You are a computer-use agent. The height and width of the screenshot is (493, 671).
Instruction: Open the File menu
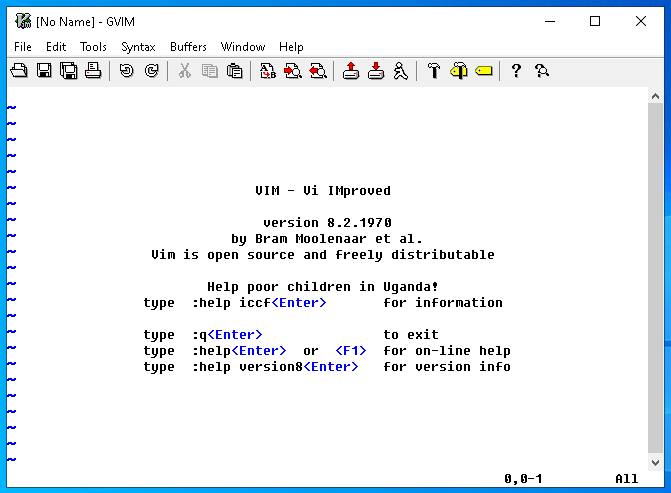point(23,47)
